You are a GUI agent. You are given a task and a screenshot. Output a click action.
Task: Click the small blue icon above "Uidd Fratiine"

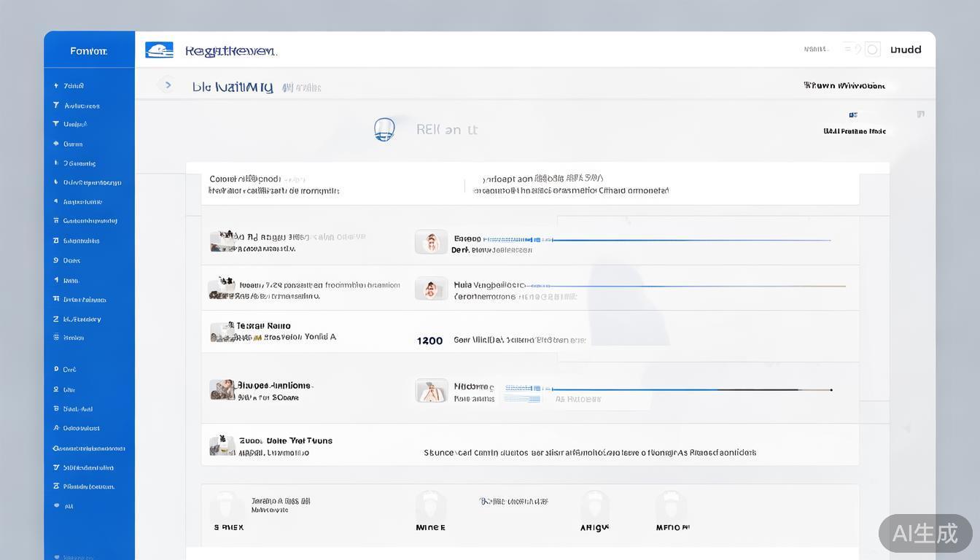click(853, 115)
